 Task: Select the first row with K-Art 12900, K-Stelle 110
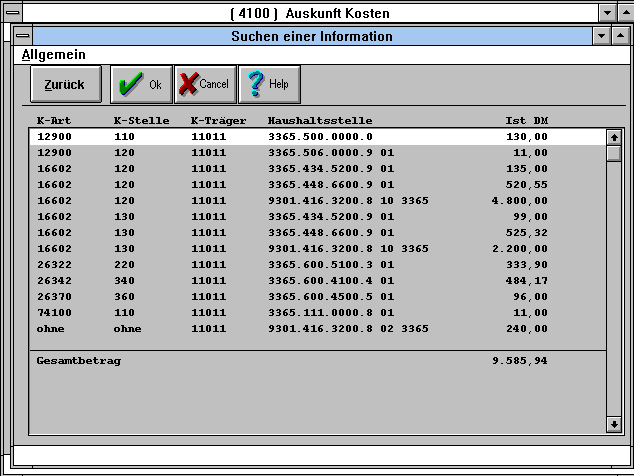pyautogui.click(x=300, y=137)
